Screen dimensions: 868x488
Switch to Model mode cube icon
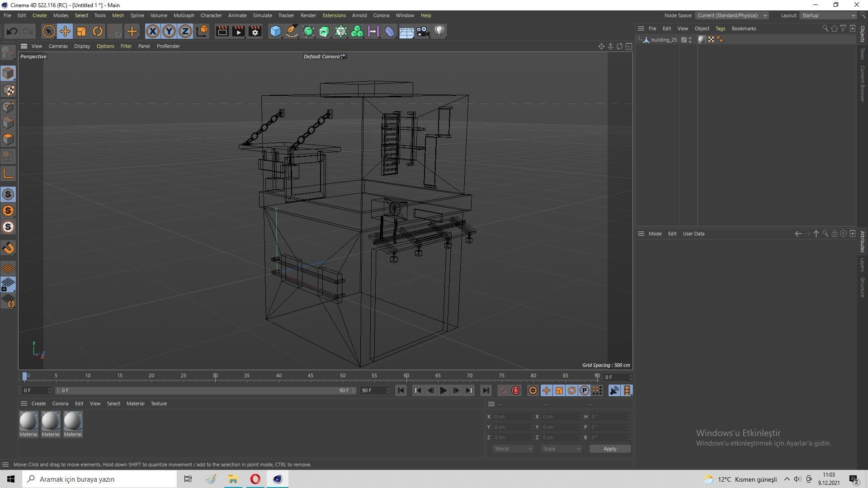[x=8, y=73]
